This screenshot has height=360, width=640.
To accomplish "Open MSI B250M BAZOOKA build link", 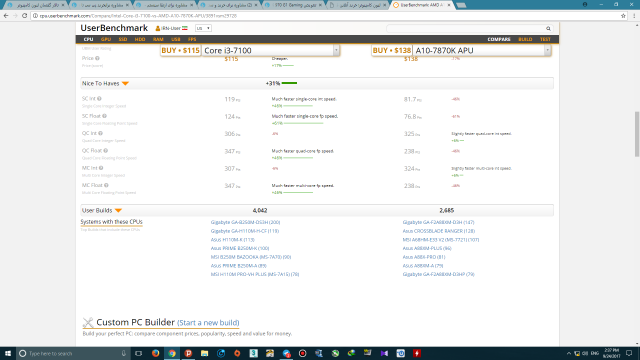I will pyautogui.click(x=251, y=257).
